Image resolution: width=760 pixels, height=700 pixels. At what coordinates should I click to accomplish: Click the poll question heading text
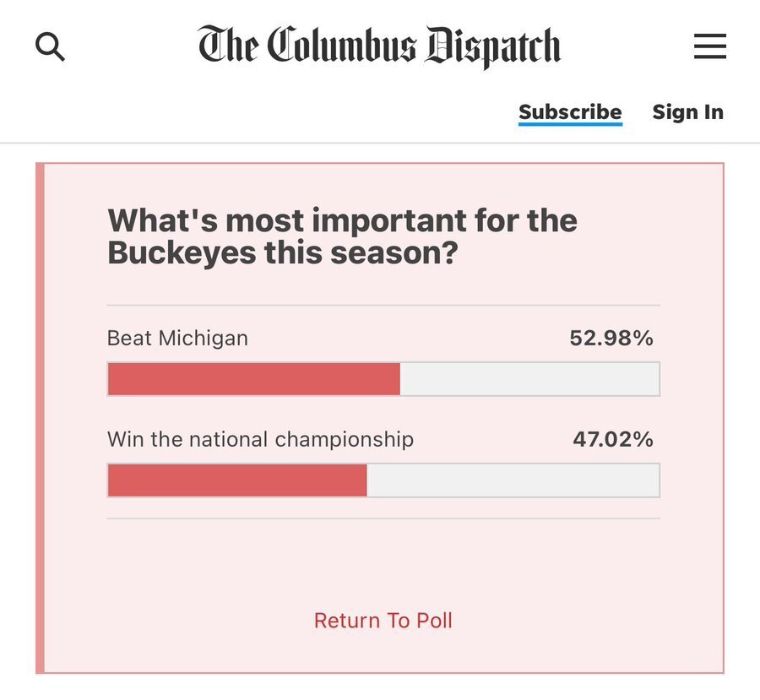click(342, 236)
